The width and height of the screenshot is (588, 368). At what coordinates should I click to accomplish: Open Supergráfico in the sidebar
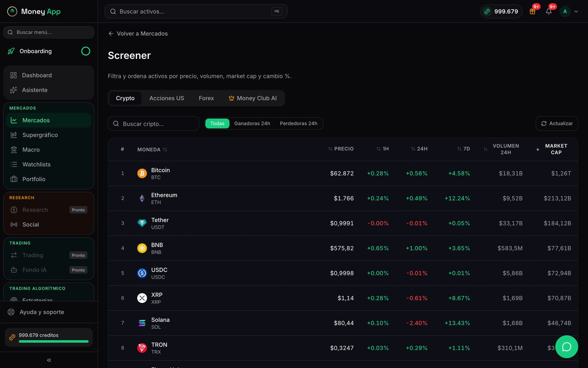(x=49, y=135)
